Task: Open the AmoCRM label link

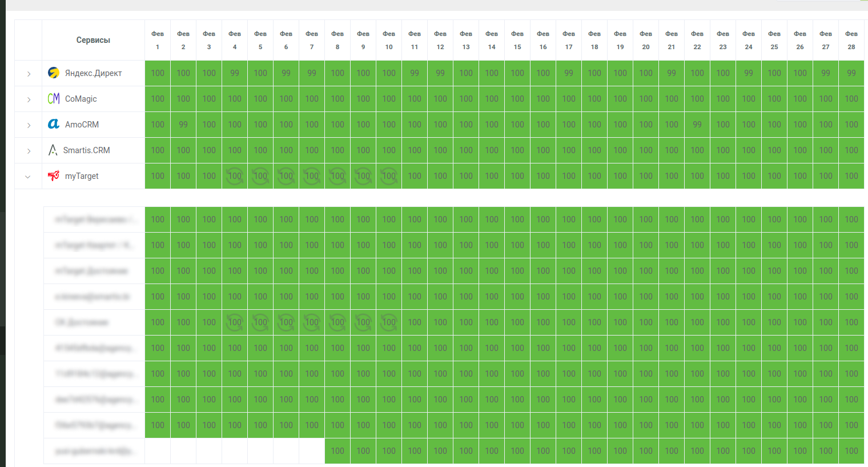Action: [82, 125]
